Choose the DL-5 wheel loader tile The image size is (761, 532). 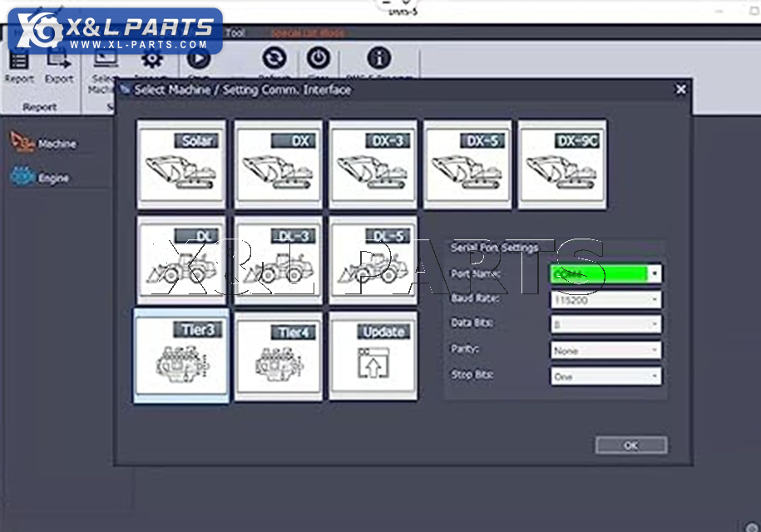[x=373, y=259]
